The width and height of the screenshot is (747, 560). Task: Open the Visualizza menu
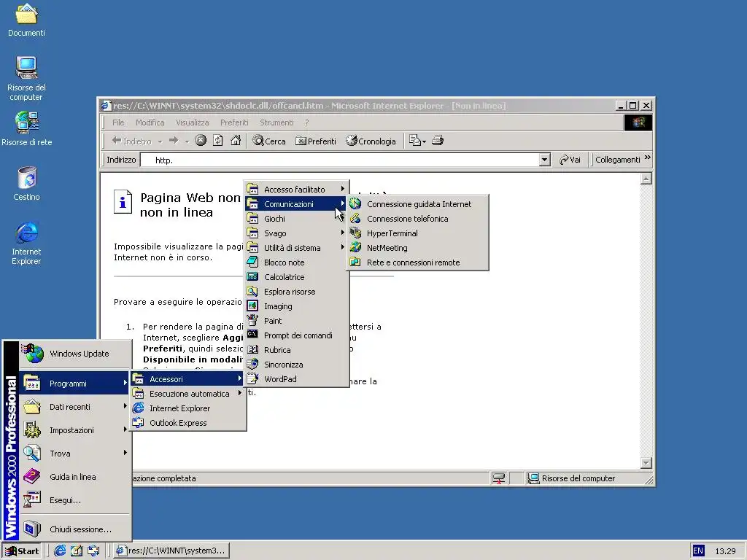click(193, 122)
